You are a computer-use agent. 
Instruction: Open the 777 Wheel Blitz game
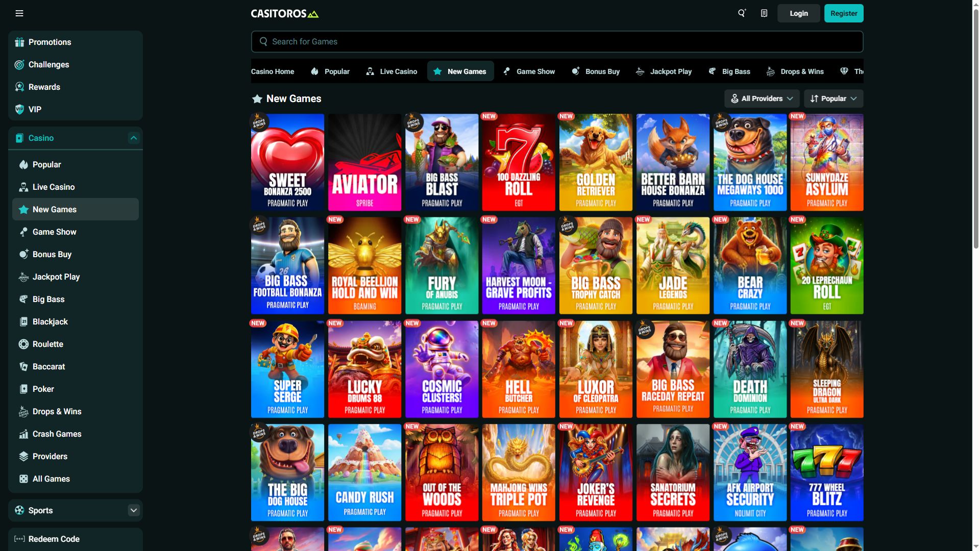coord(827,472)
